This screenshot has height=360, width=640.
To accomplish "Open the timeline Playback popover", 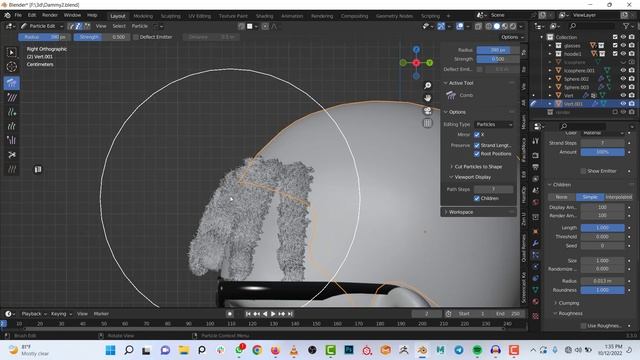I will point(34,314).
